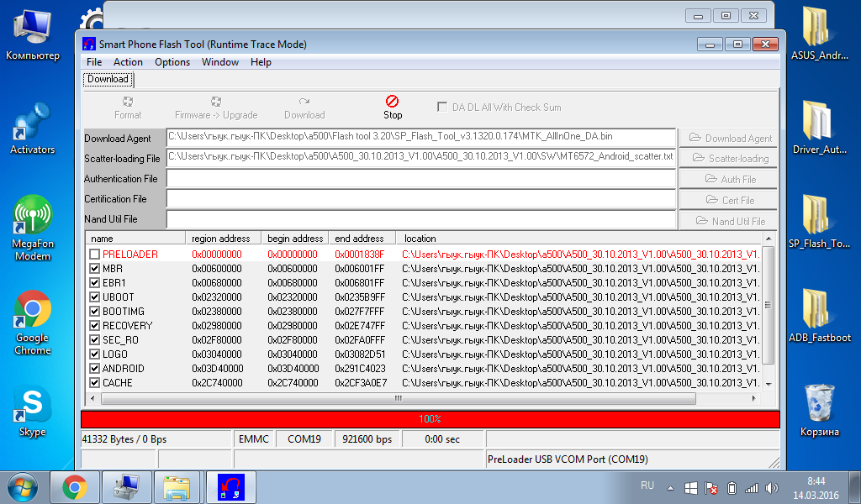
Task: Toggle DA DL All With Check Sum
Action: (x=442, y=107)
